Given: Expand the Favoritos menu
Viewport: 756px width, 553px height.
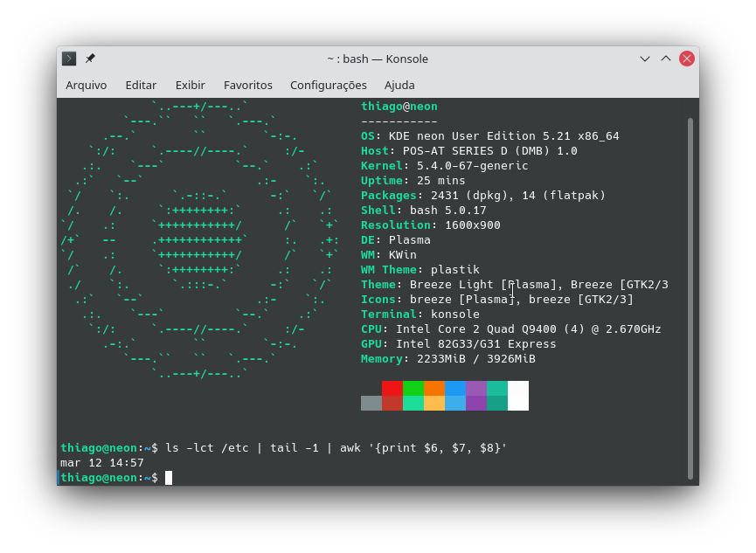Looking at the screenshot, I should tap(247, 85).
